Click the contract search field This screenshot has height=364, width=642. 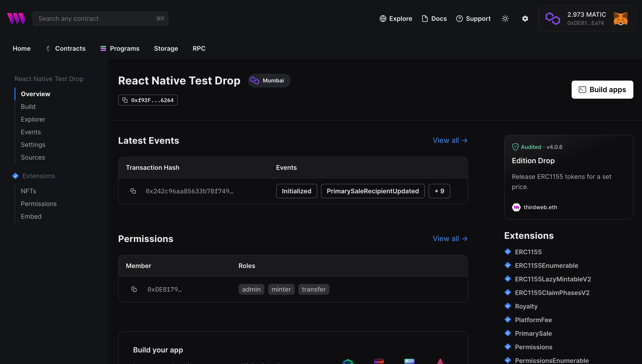click(x=100, y=18)
